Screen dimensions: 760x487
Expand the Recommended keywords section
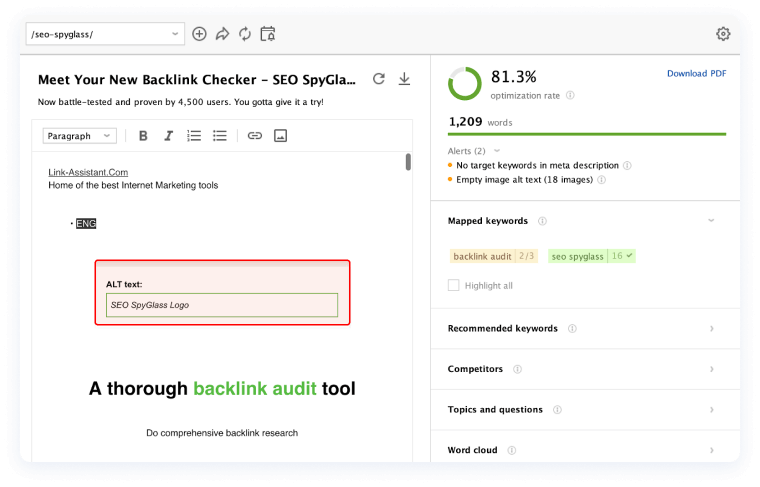711,328
